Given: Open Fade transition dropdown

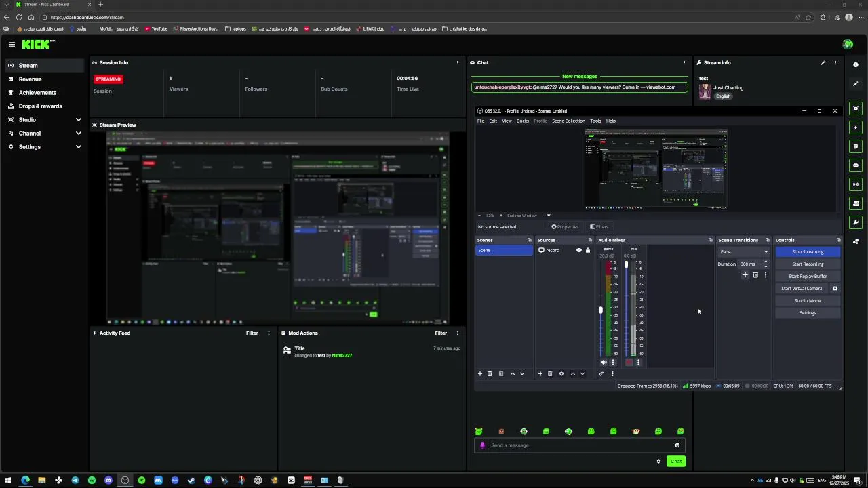Looking at the screenshot, I should pyautogui.click(x=744, y=252).
